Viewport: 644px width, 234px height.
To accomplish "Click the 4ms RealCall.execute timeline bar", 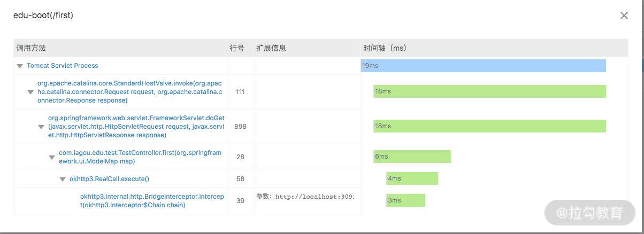I will pyautogui.click(x=412, y=178).
